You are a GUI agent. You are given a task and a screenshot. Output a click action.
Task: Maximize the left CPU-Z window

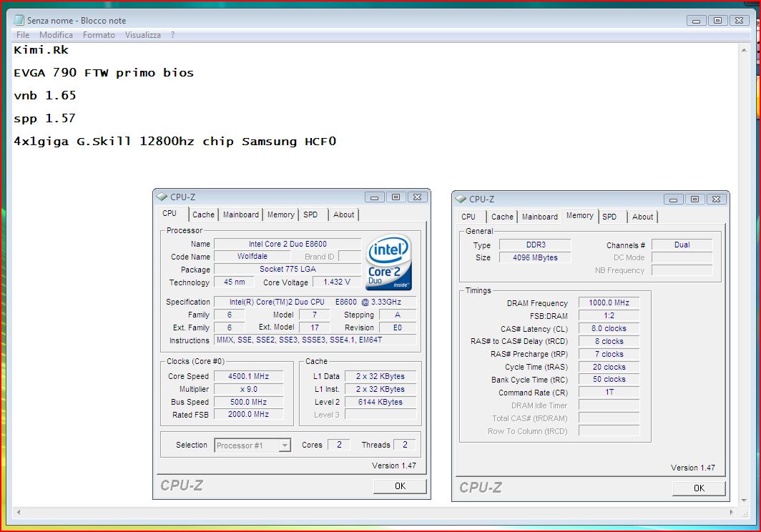[x=396, y=197]
